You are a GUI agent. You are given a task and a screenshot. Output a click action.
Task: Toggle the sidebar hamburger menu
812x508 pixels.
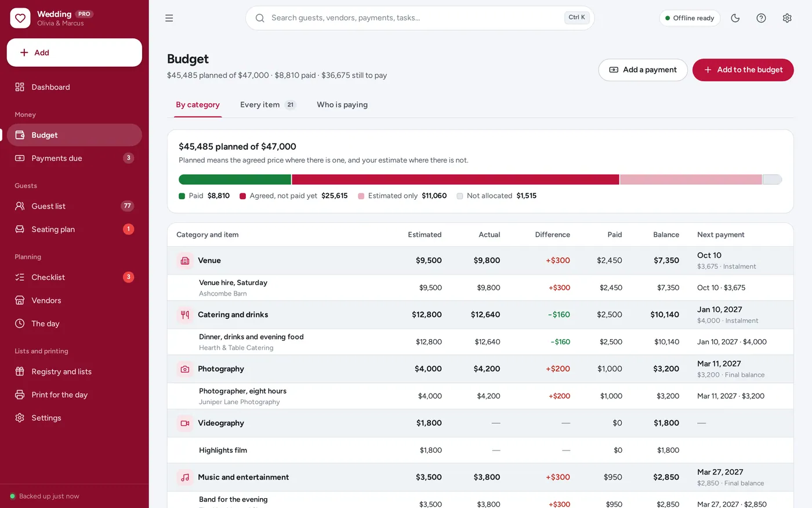169,18
